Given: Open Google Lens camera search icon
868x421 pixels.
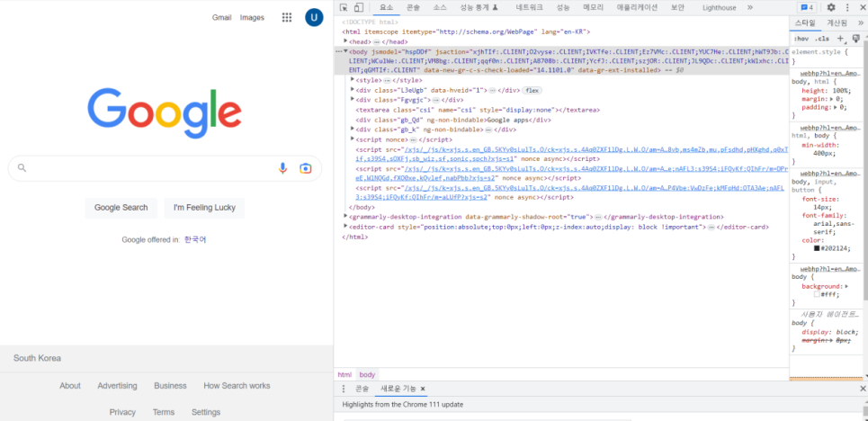Looking at the screenshot, I should (306, 168).
